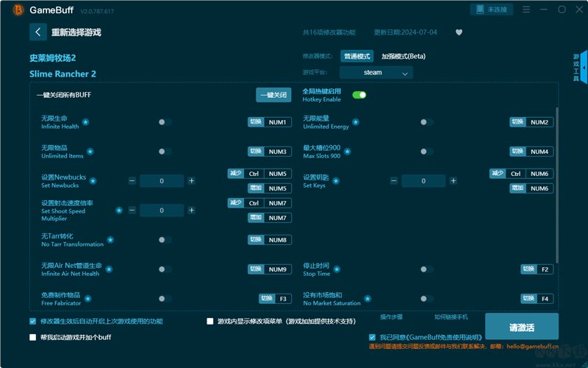This screenshot has height=368, width=588.
Task: Click minus button for Set Keys
Action: point(394,180)
